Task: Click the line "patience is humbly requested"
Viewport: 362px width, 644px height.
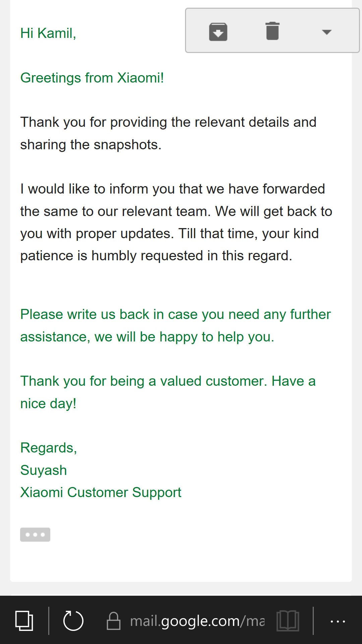Action: 156,256
